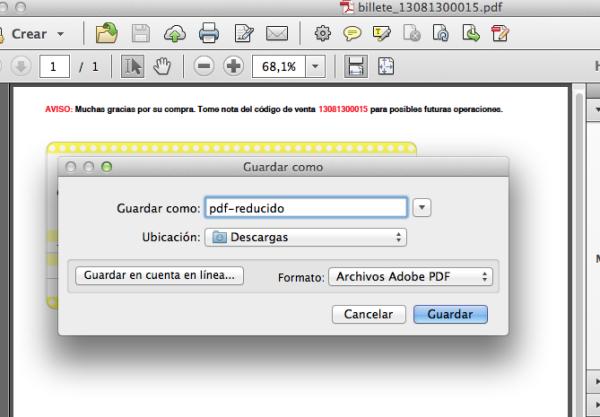Click Guardar en cuenta en línea button
This screenshot has height=417, width=600.
(159, 275)
